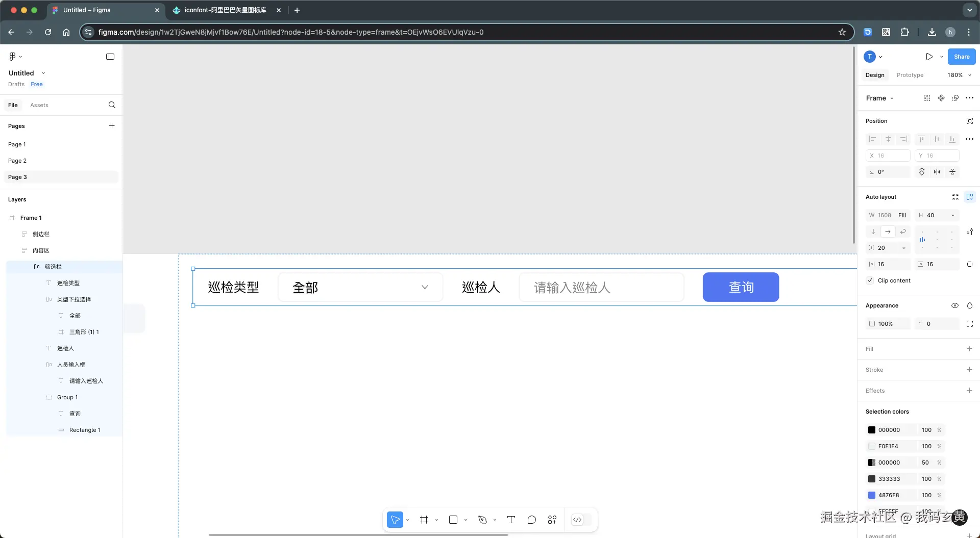Open the Figma main menu icon
Screen dimensions: 980x538
click(13, 57)
